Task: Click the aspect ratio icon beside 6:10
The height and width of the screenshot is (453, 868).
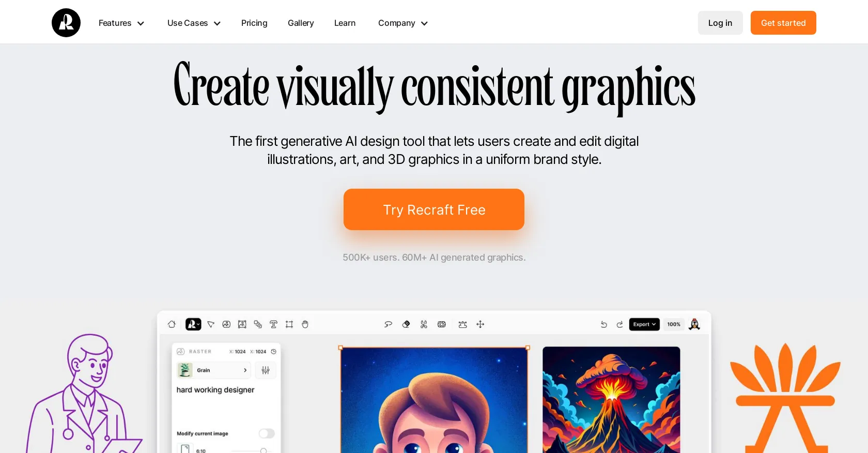Action: pyautogui.click(x=185, y=449)
